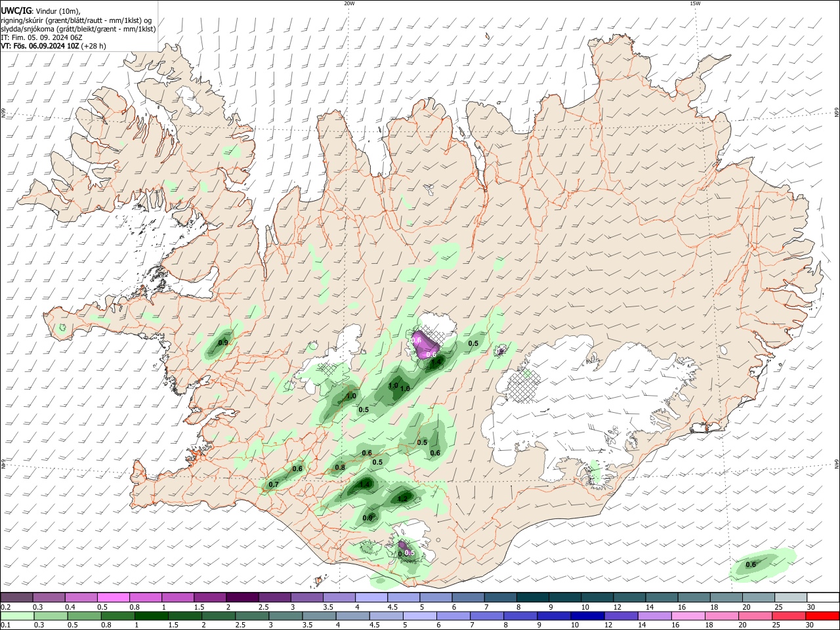
Task: Select the deep blue rain swatch between 10 and 12
Action: click(587, 616)
